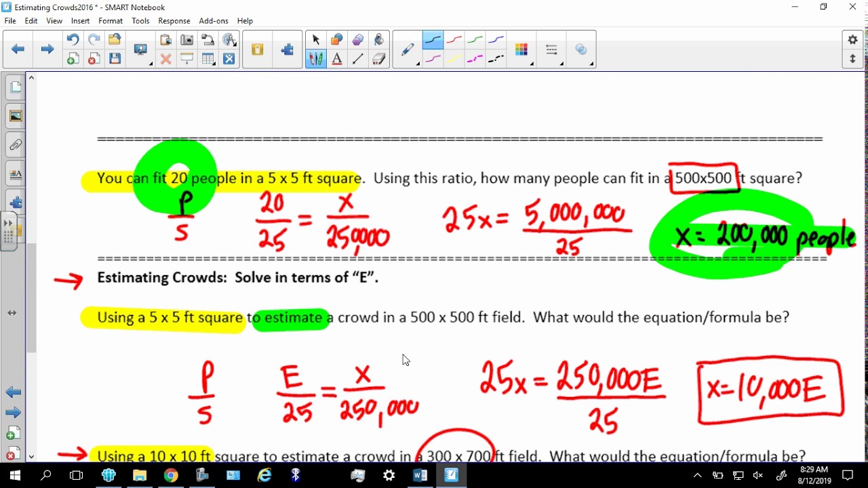Open the screen capture camera tool
This screenshot has height=488, width=868.
point(186,40)
